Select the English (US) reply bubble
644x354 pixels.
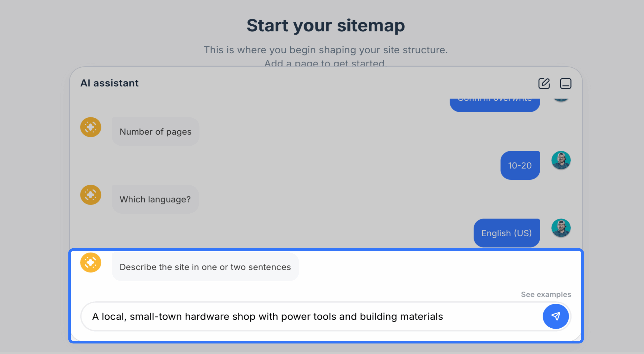tap(507, 233)
